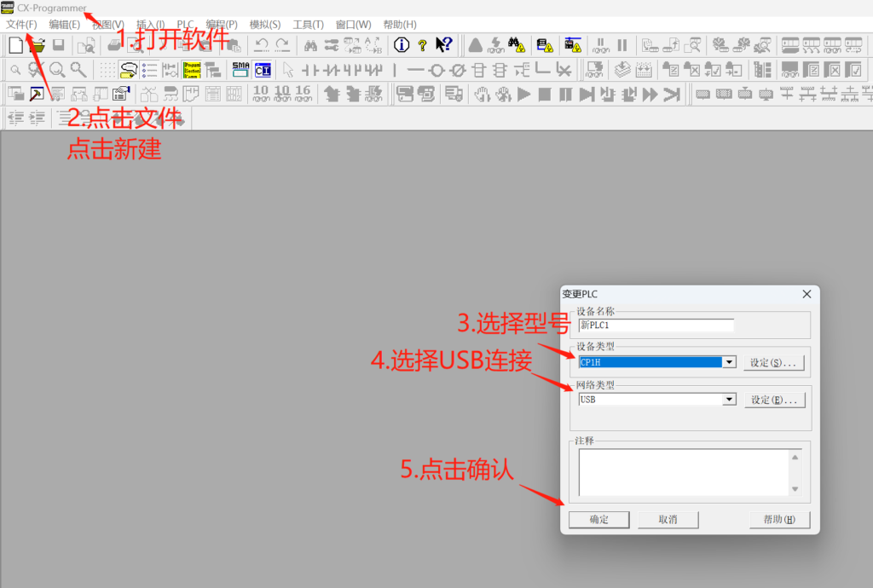Click the Undo arrow icon
The width and height of the screenshot is (873, 588).
pyautogui.click(x=262, y=45)
